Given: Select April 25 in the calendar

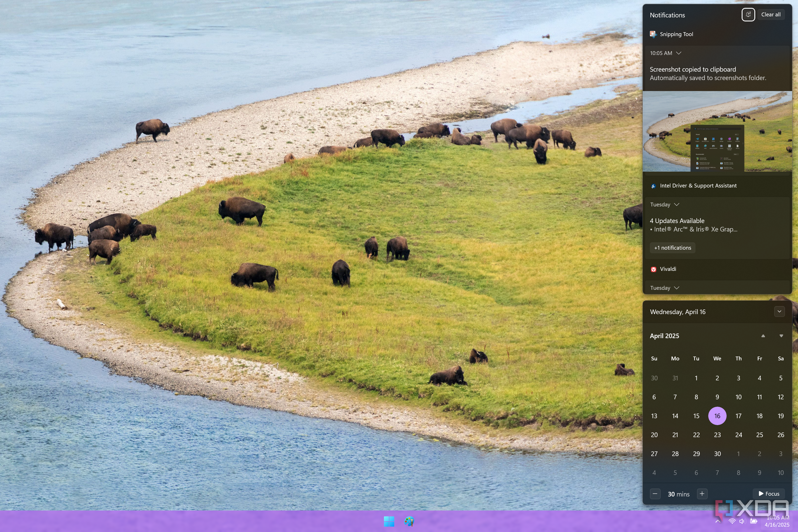Looking at the screenshot, I should [759, 435].
